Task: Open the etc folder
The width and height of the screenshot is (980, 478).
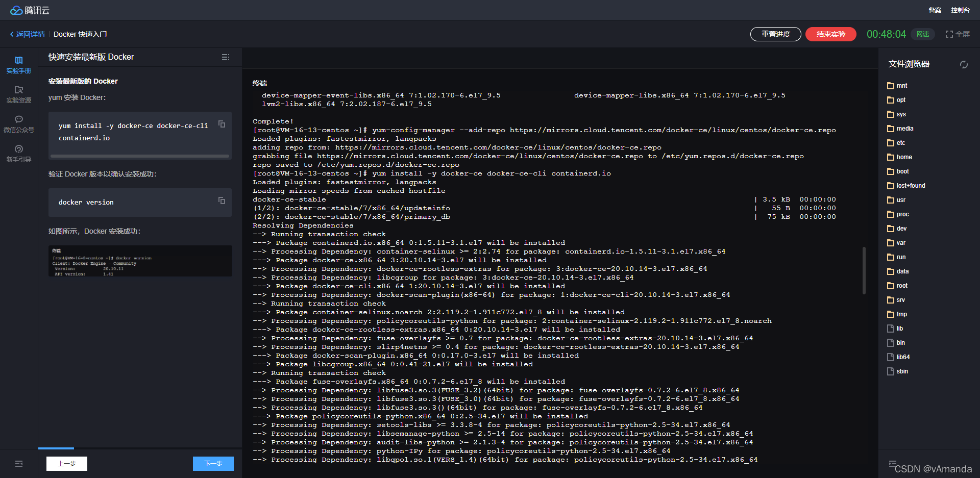Action: click(896, 143)
